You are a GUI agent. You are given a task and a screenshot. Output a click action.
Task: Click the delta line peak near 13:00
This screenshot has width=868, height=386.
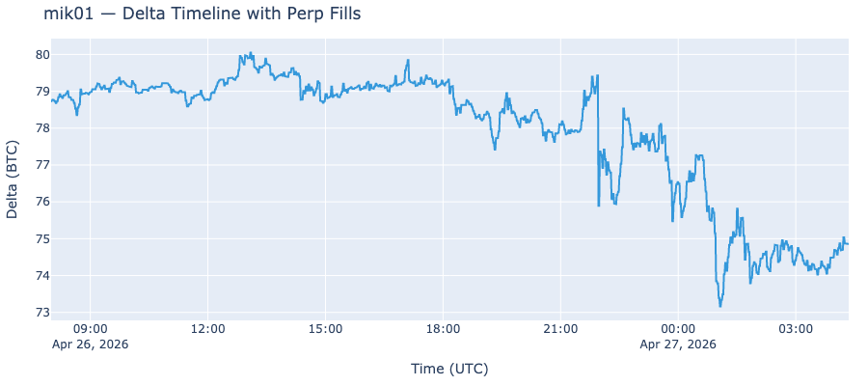click(x=251, y=53)
